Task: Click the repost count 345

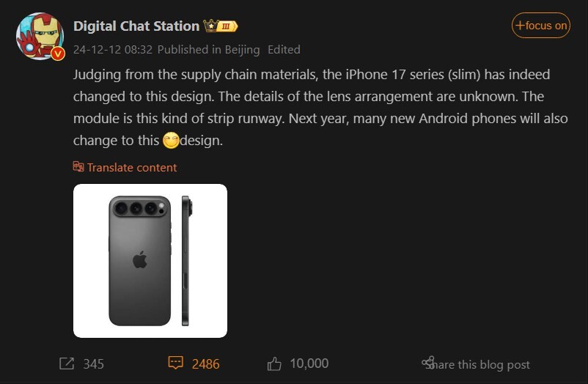Action: pos(94,363)
